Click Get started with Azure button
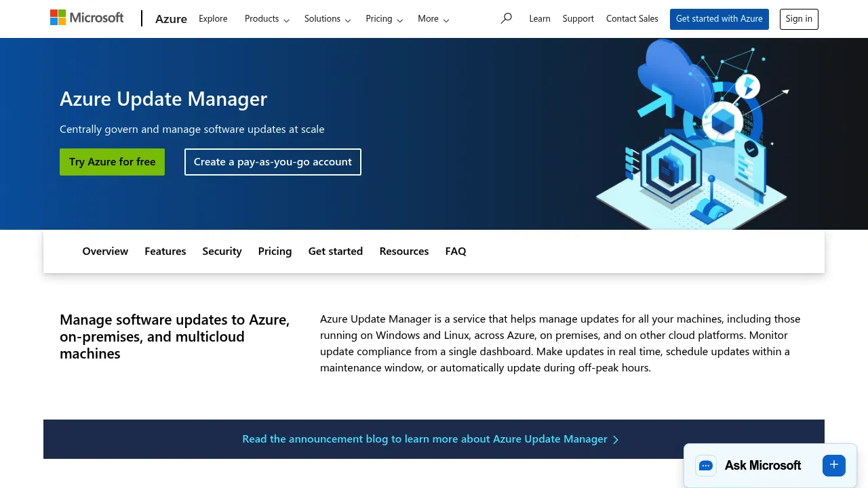 point(719,19)
